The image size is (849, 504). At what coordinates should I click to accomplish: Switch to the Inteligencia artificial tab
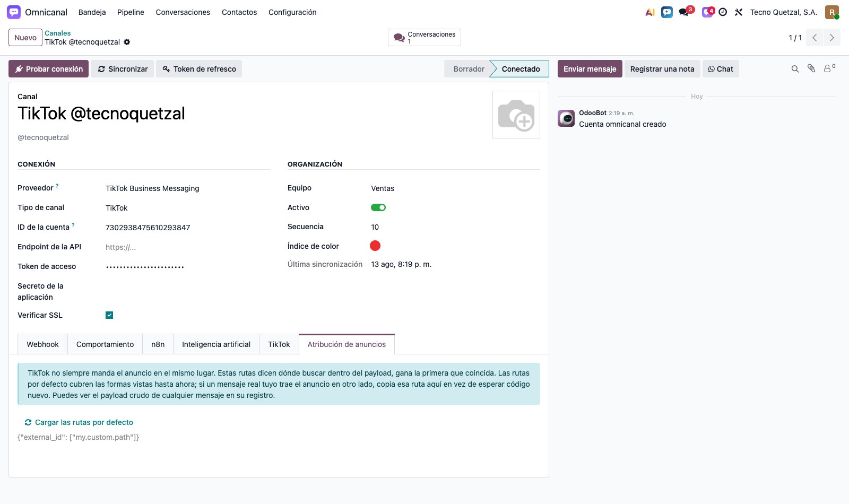click(x=216, y=344)
